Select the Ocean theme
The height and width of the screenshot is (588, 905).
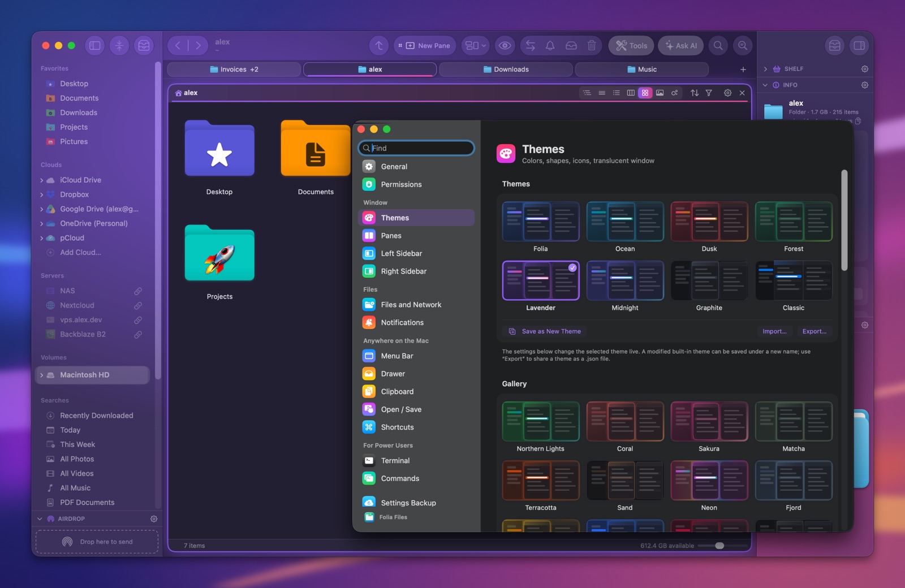click(x=625, y=227)
